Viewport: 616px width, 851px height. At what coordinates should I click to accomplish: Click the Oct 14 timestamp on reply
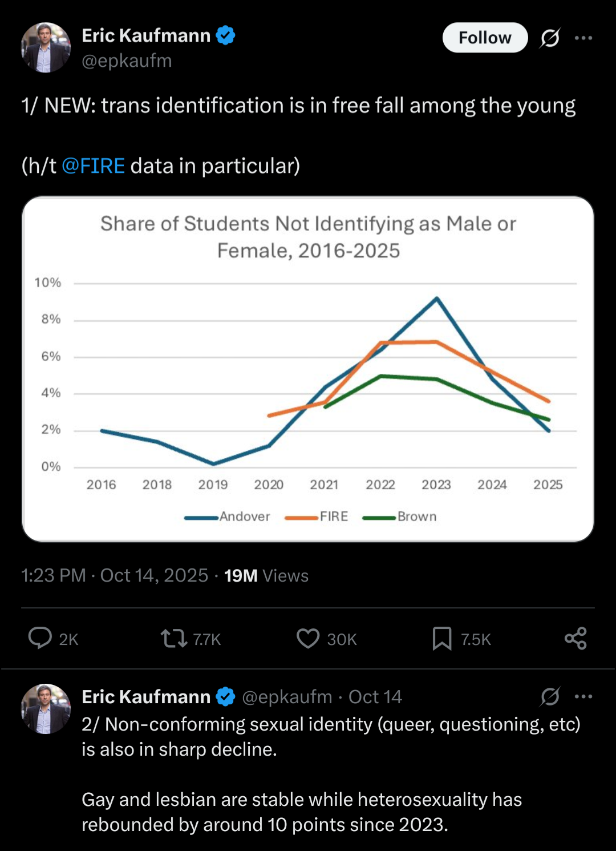[x=375, y=697]
